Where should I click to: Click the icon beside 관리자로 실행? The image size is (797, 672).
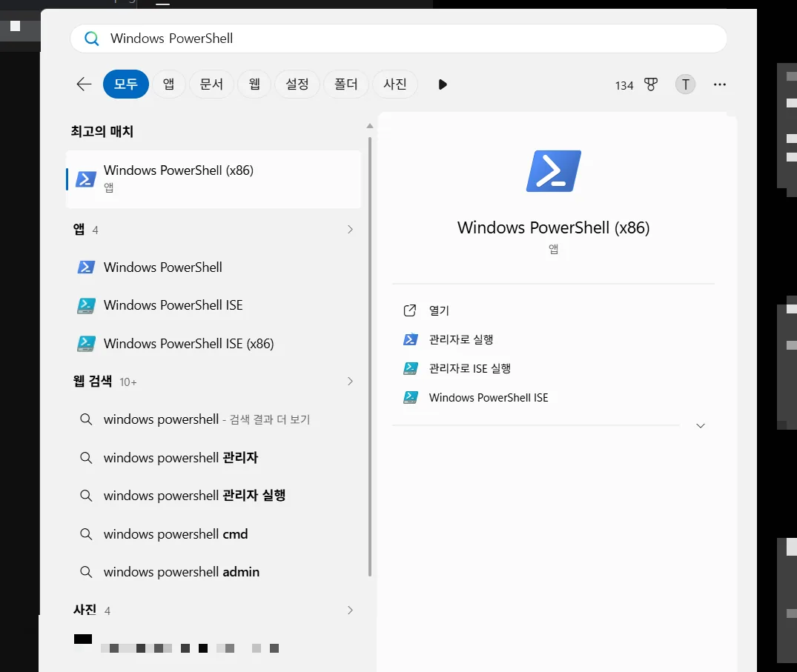[410, 339]
